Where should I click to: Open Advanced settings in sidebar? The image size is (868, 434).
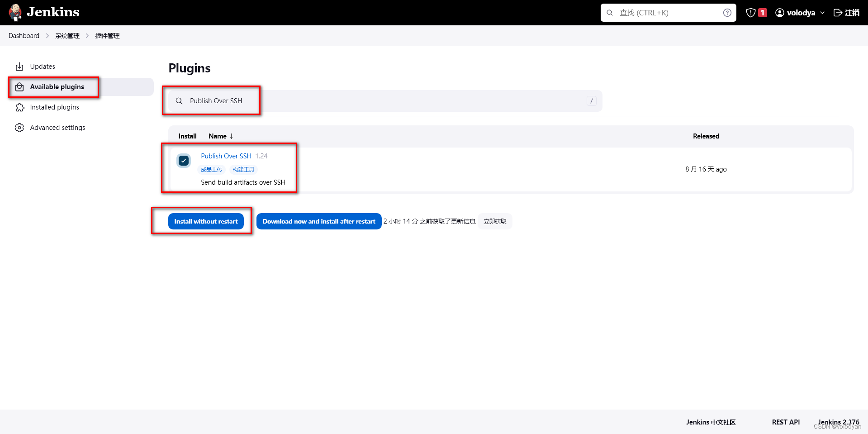pyautogui.click(x=81, y=128)
